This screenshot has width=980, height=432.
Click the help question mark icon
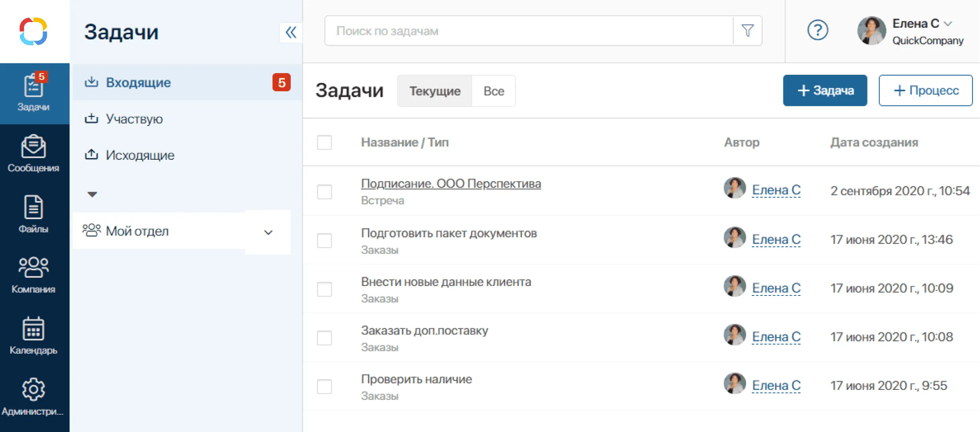817,30
